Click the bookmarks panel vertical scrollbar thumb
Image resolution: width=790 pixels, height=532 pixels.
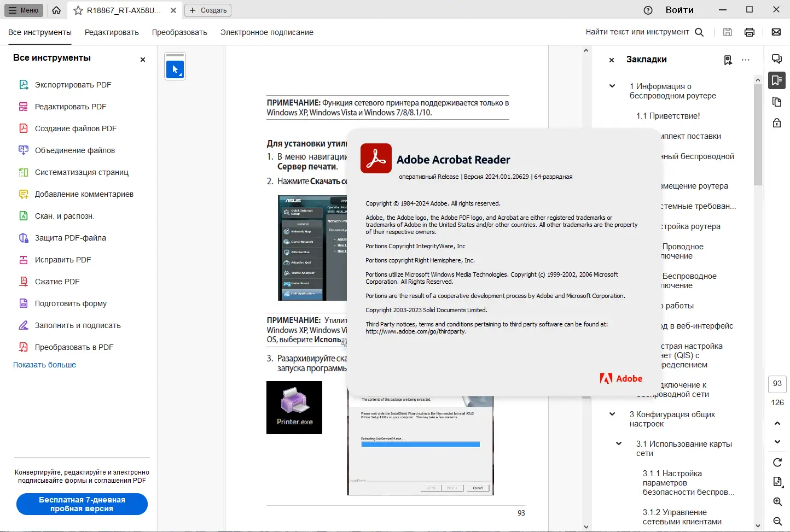click(758, 135)
